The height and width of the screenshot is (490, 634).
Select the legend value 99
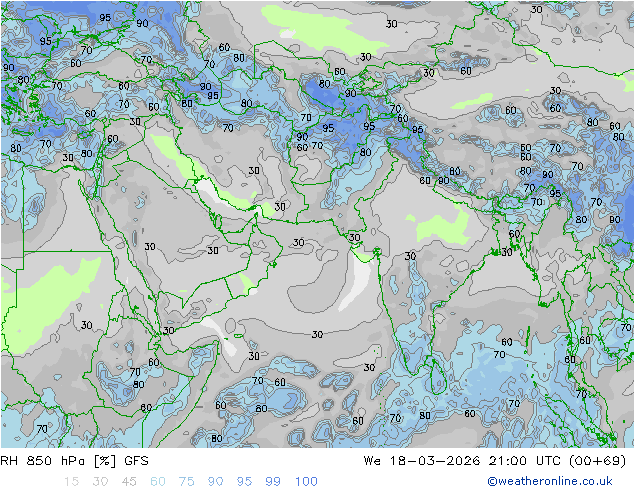click(273, 481)
